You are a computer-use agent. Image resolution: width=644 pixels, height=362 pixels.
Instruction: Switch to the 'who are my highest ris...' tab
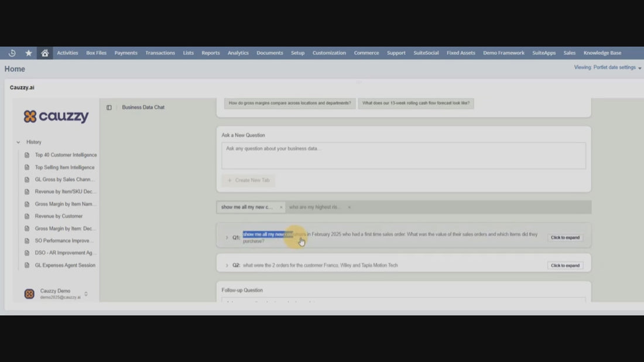click(x=316, y=207)
